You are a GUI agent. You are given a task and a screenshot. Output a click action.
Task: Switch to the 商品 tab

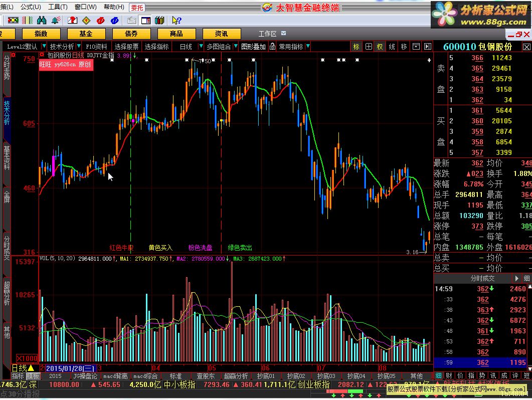tap(176, 34)
